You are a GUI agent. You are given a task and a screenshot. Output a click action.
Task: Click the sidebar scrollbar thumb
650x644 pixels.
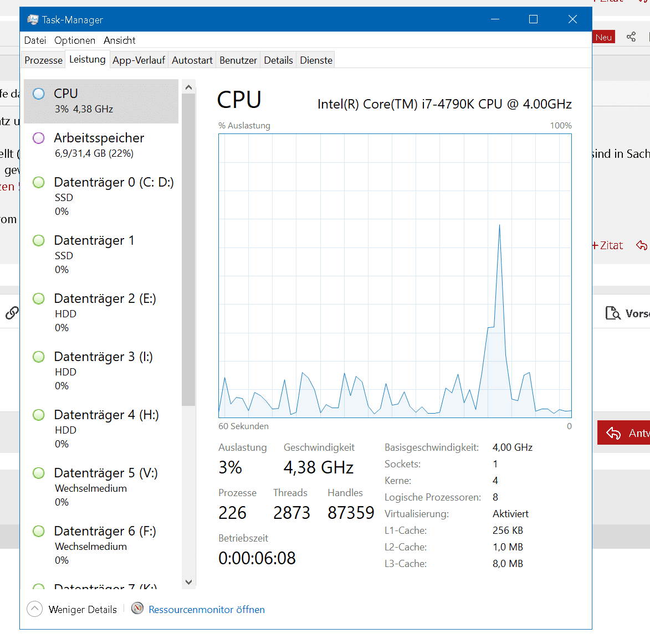(188, 250)
